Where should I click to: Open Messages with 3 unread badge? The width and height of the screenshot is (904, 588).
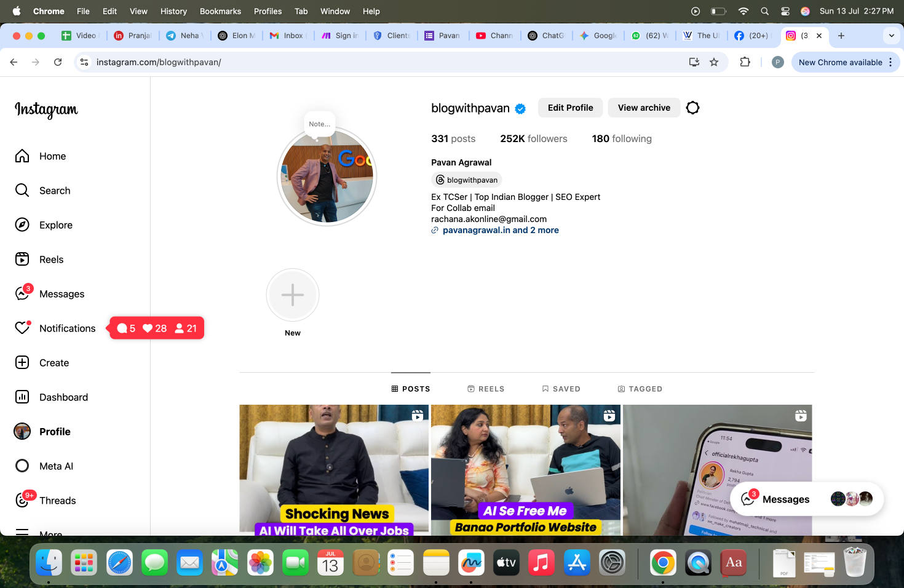pyautogui.click(x=22, y=294)
